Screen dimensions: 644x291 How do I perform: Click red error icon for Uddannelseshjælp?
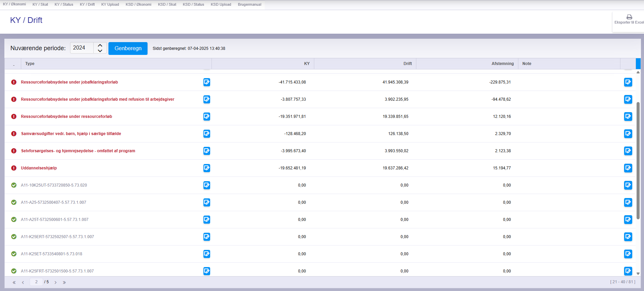coord(14,168)
